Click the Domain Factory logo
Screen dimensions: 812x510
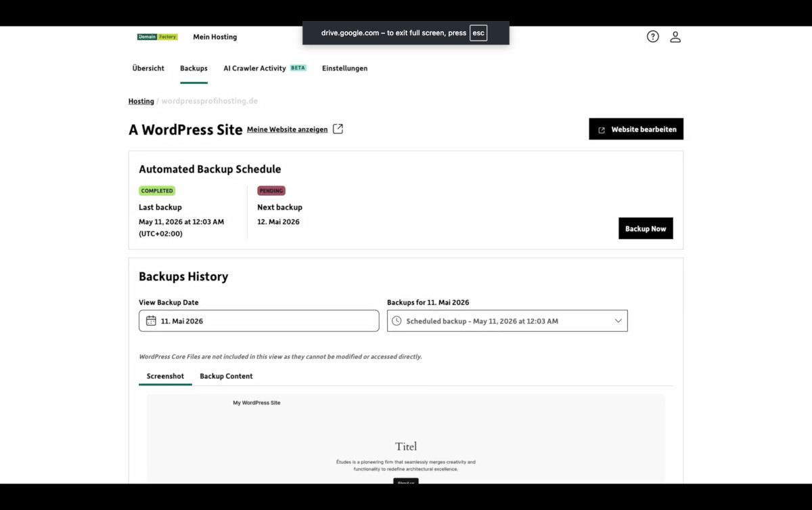pyautogui.click(x=158, y=37)
